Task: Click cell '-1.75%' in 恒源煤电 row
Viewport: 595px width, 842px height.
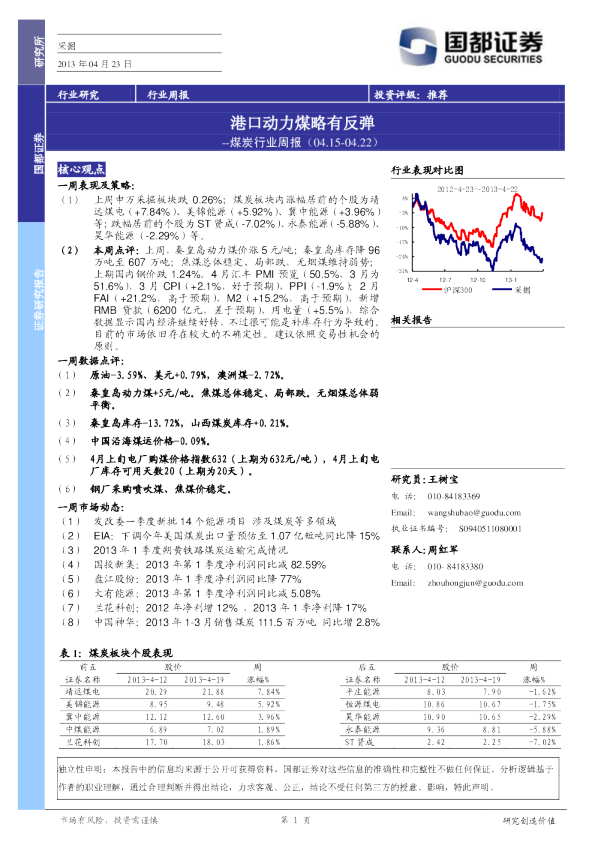Action: pyautogui.click(x=541, y=704)
